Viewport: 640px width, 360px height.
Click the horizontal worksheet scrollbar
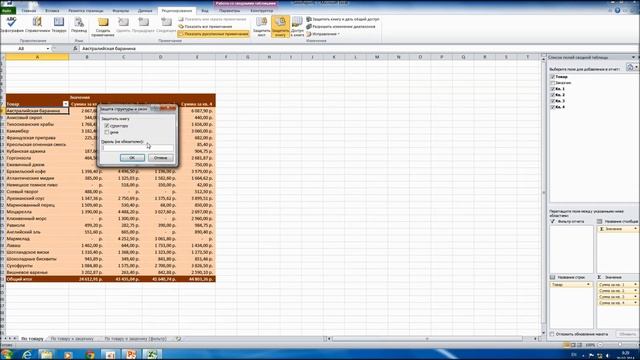tap(427, 339)
